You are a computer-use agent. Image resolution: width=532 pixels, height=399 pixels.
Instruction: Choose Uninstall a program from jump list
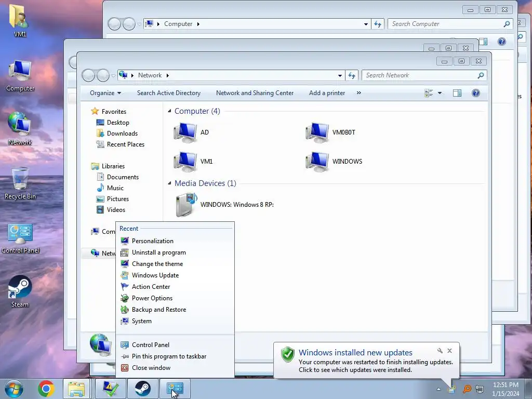coord(175,252)
